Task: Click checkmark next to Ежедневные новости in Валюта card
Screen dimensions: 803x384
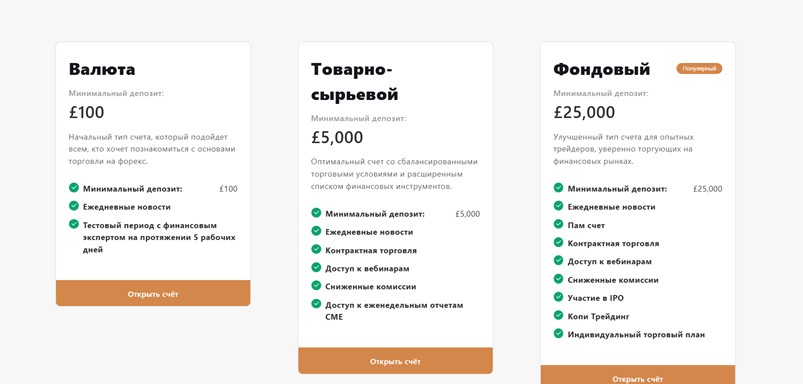Action: click(74, 205)
